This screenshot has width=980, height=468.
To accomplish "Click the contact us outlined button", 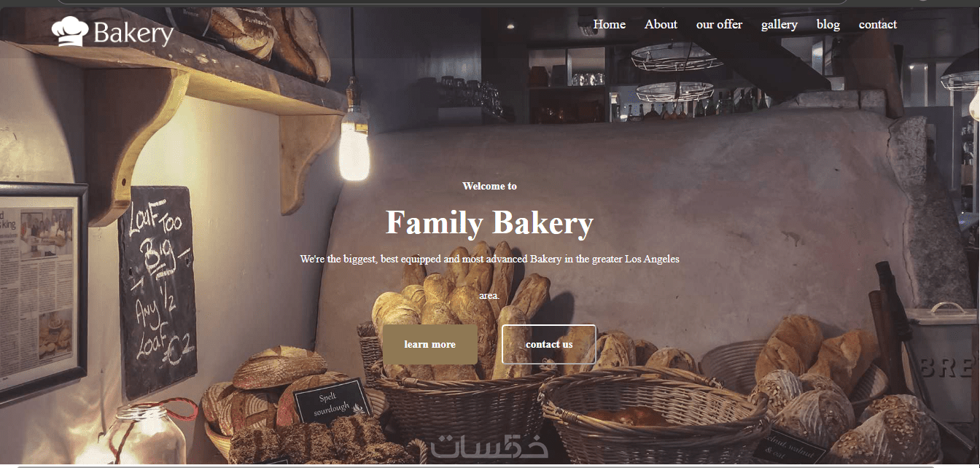I will (549, 344).
